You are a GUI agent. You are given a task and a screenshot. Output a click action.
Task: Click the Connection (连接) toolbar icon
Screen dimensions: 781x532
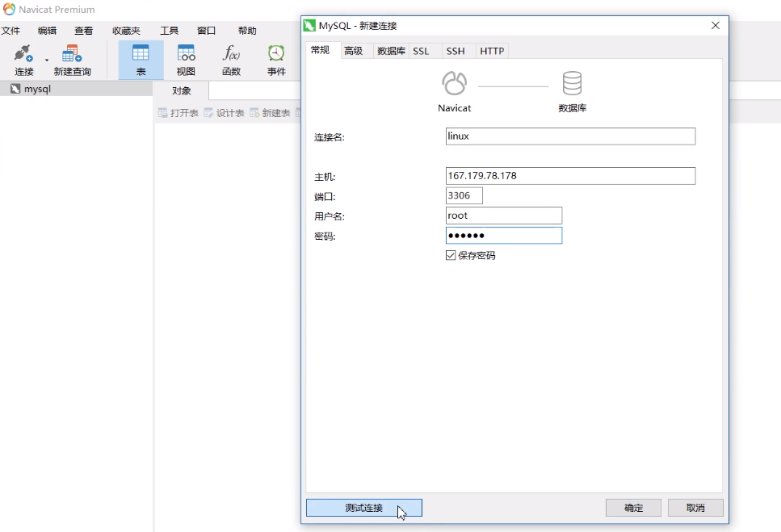click(x=23, y=61)
